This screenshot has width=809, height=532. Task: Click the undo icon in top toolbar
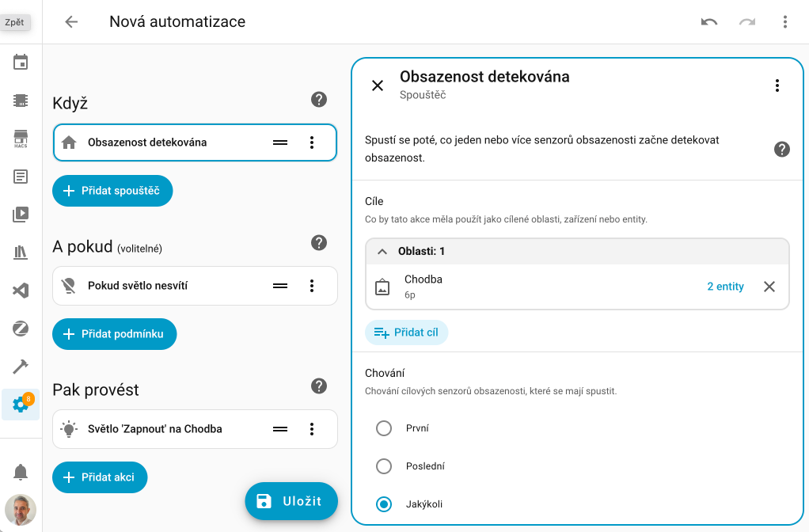pos(708,22)
